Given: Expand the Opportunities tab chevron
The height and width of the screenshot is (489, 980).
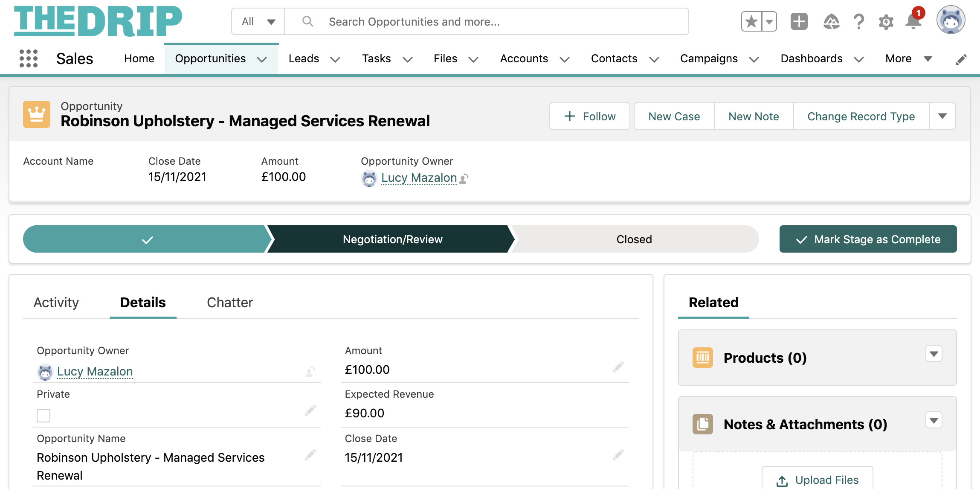Looking at the screenshot, I should [x=263, y=60].
